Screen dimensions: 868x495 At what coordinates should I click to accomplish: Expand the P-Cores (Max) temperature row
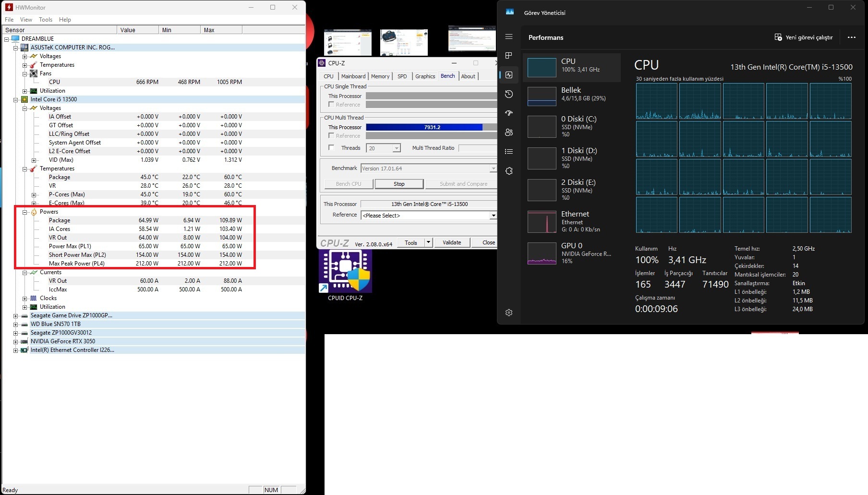[34, 194]
